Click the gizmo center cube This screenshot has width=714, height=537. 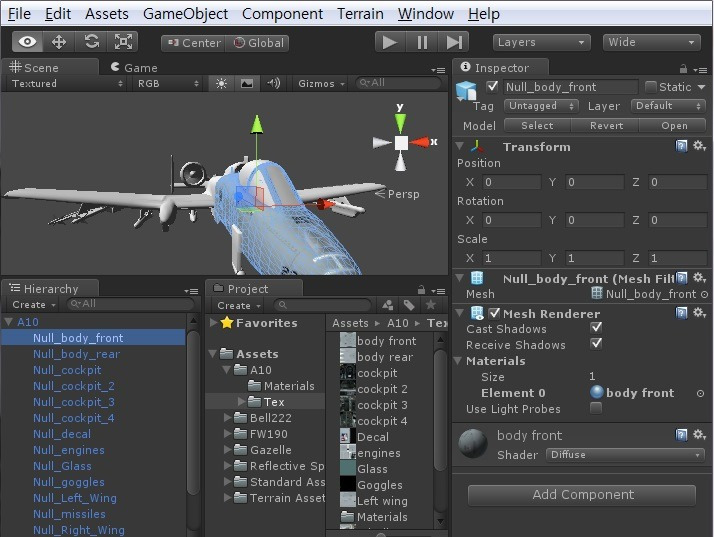tap(401, 143)
